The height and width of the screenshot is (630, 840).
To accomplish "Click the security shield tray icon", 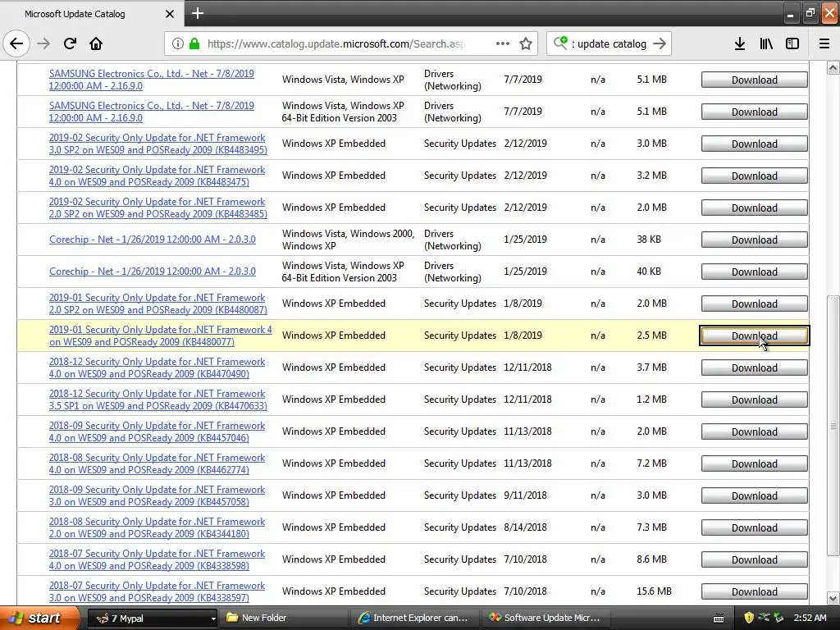I will click(x=749, y=618).
